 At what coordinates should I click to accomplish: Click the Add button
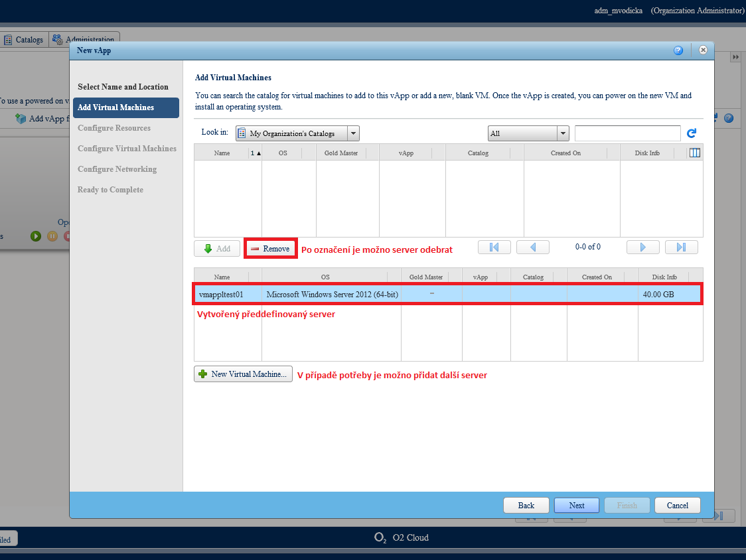[x=217, y=248]
